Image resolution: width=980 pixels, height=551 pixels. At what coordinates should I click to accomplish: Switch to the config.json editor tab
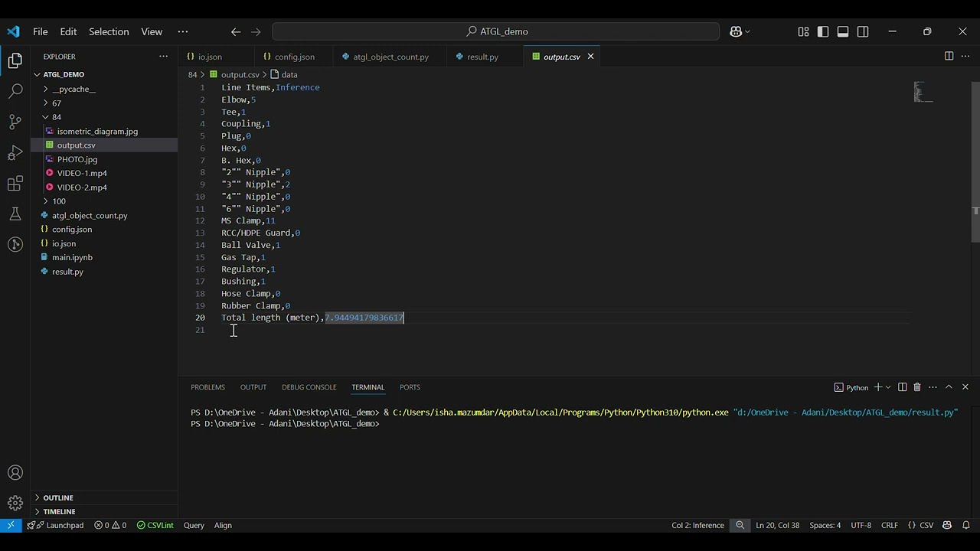294,57
